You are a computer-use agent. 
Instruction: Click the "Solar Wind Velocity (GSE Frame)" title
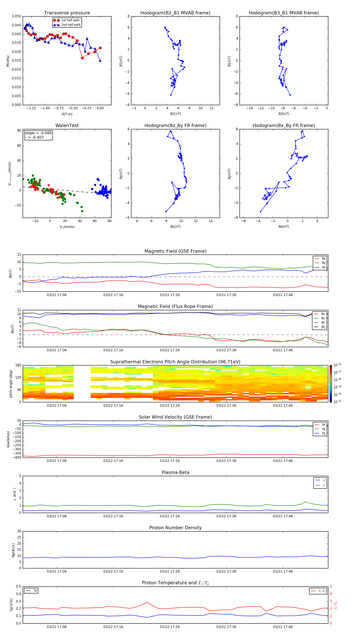click(x=175, y=417)
